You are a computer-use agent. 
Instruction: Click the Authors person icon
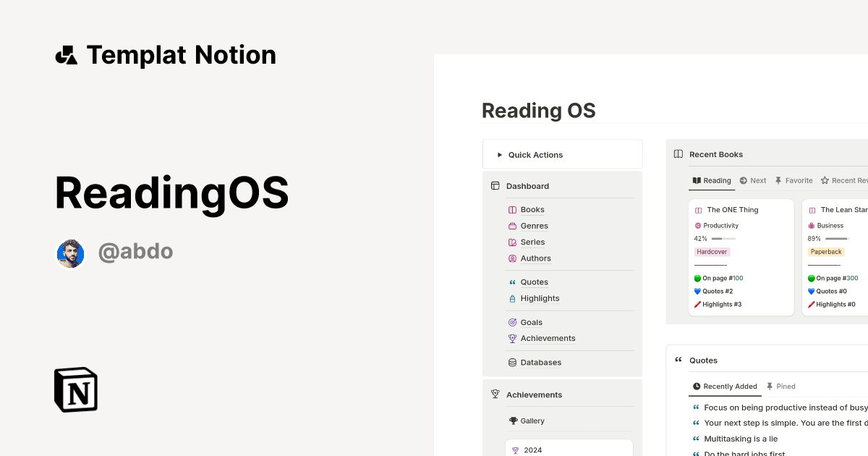pyautogui.click(x=511, y=258)
